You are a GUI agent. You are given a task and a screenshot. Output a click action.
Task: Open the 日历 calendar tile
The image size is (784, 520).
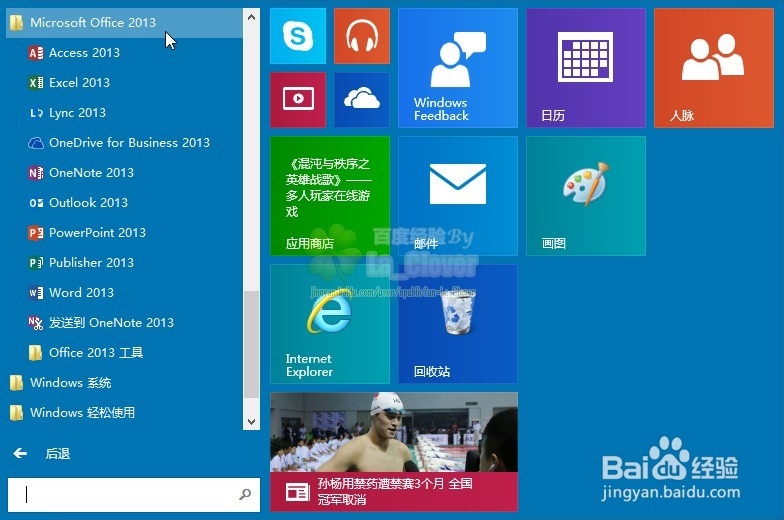tap(586, 68)
